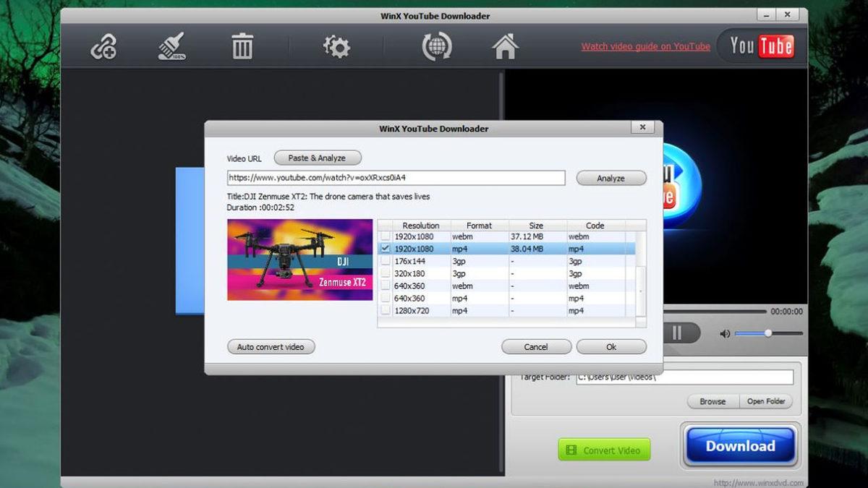The image size is (868, 488).
Task: Confirm selection with the Ok button
Action: point(610,346)
